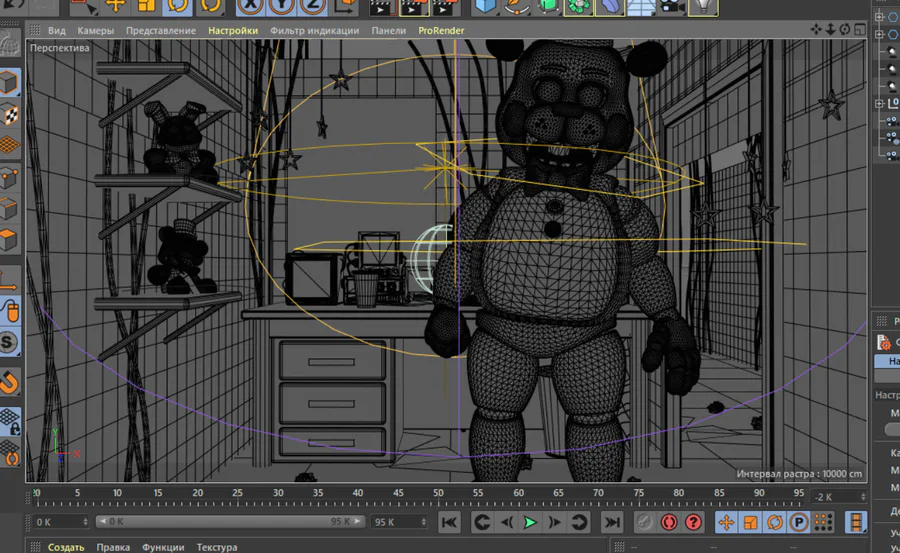The image size is (900, 553).
Task: Switch to Polygons mode
Action: tap(9, 239)
